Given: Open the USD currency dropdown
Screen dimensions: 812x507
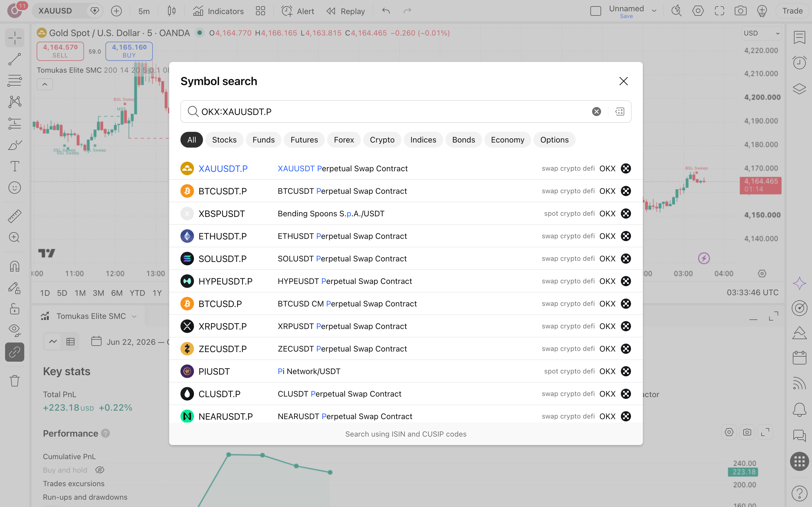Looking at the screenshot, I should coord(761,33).
